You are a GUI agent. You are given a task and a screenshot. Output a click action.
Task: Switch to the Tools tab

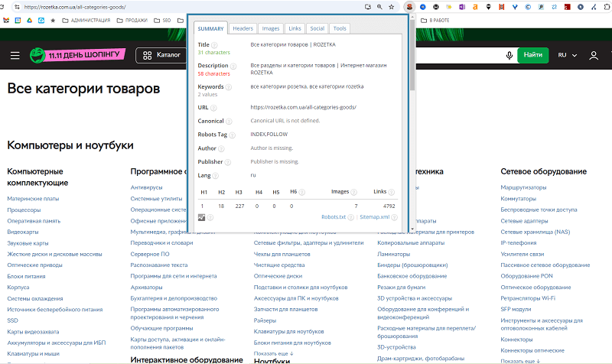(x=340, y=28)
